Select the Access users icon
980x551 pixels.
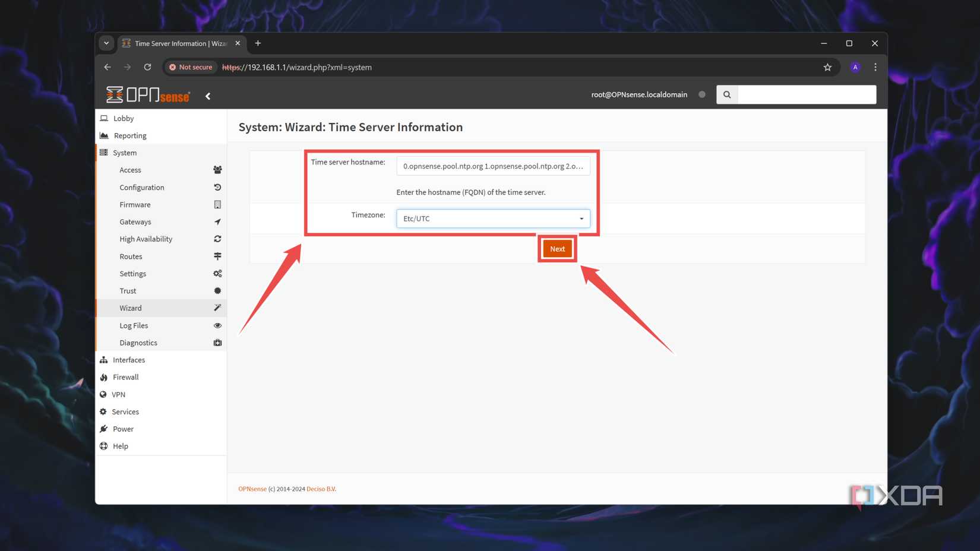[217, 170]
